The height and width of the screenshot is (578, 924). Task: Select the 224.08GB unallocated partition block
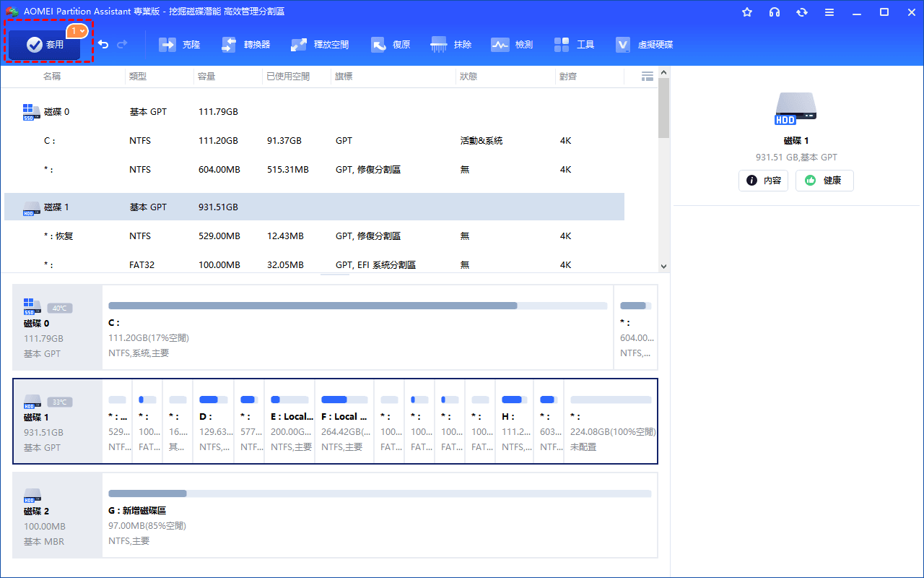point(611,422)
